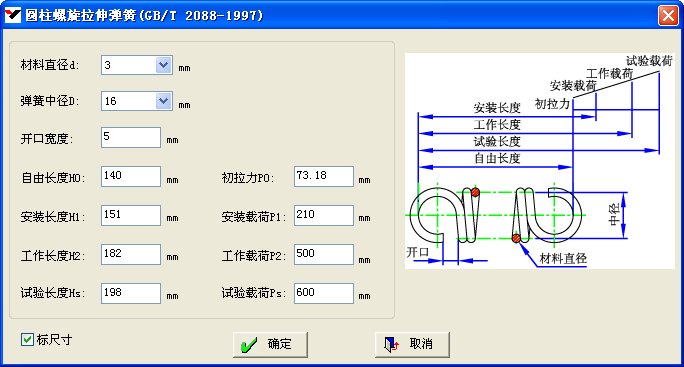Select the 工作载荷P2 input field
Image resolution: width=684 pixels, height=367 pixels.
[x=324, y=254]
